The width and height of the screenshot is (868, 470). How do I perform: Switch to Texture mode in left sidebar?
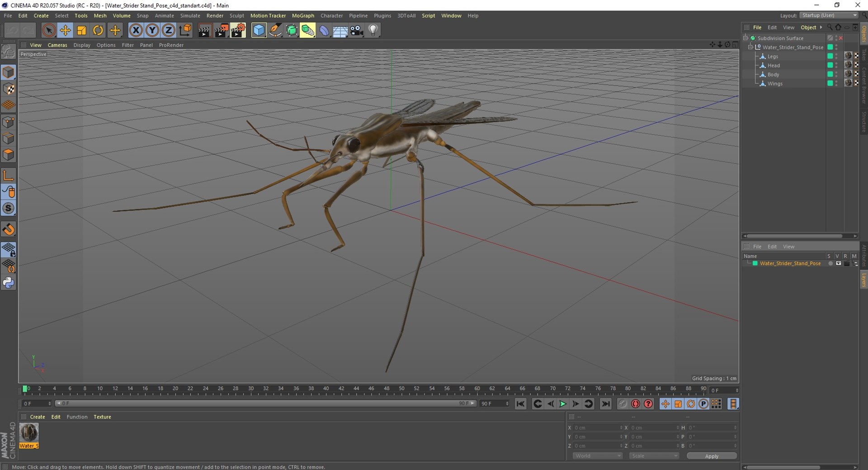coord(9,89)
